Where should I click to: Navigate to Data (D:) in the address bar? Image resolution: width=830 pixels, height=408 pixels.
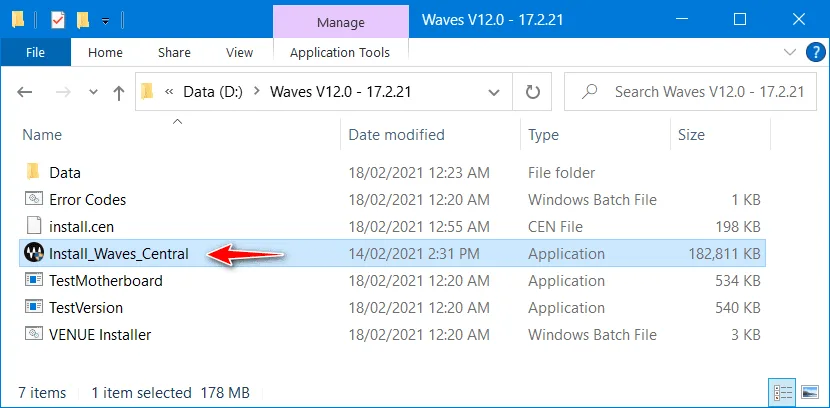pos(213,92)
